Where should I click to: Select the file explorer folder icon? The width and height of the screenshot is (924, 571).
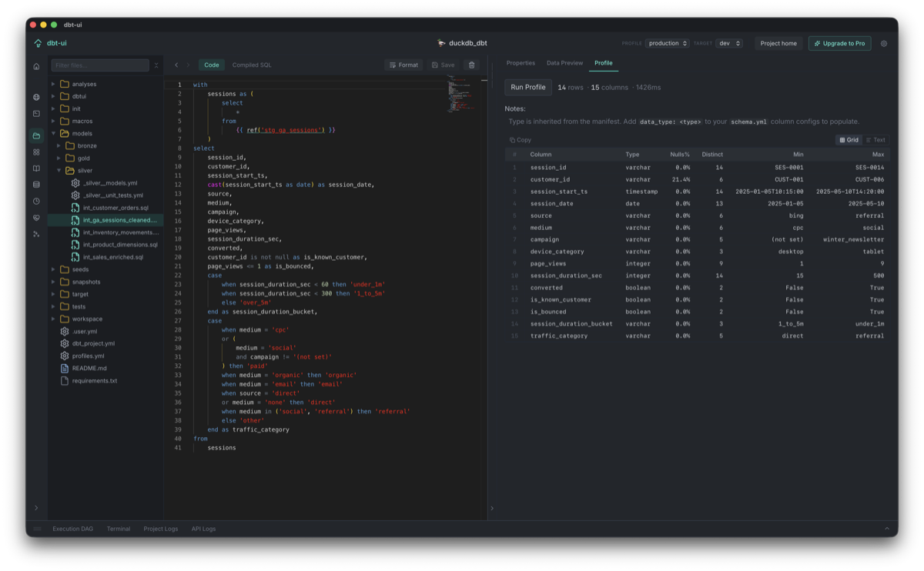pyautogui.click(x=36, y=136)
